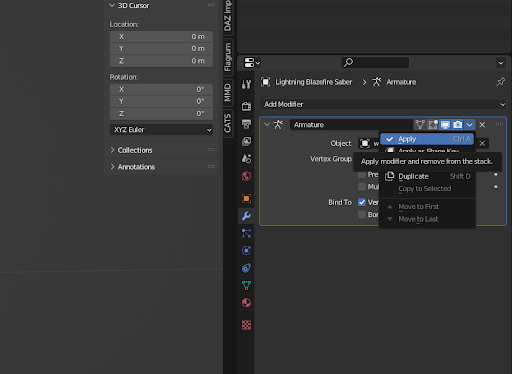
Task: Open the Texture properties checker icon
Action: click(x=246, y=325)
